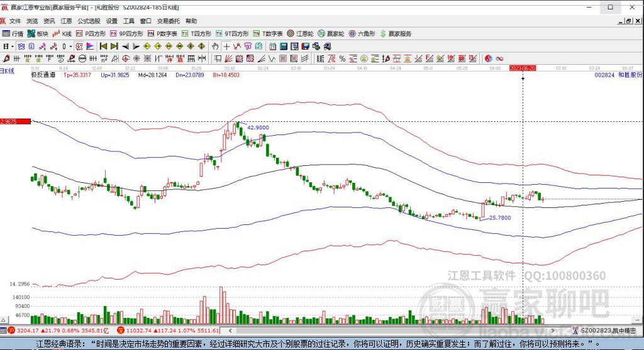Screen dimensions: 644x350
Task: Click the Bt=18.4503 value
Action: click(226, 75)
